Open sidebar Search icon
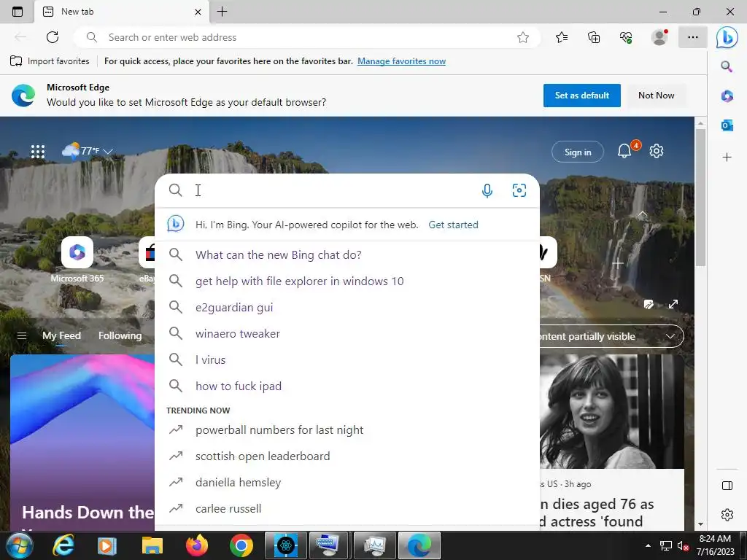The image size is (747, 560). pos(727,66)
